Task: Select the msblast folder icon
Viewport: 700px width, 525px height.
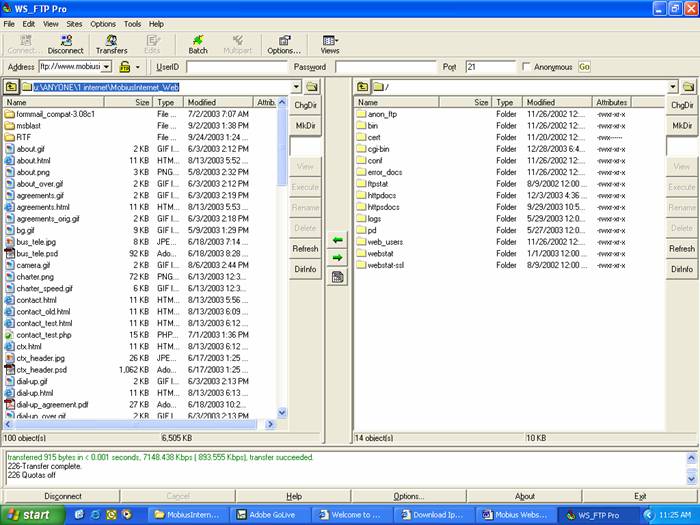Action: pos(9,126)
